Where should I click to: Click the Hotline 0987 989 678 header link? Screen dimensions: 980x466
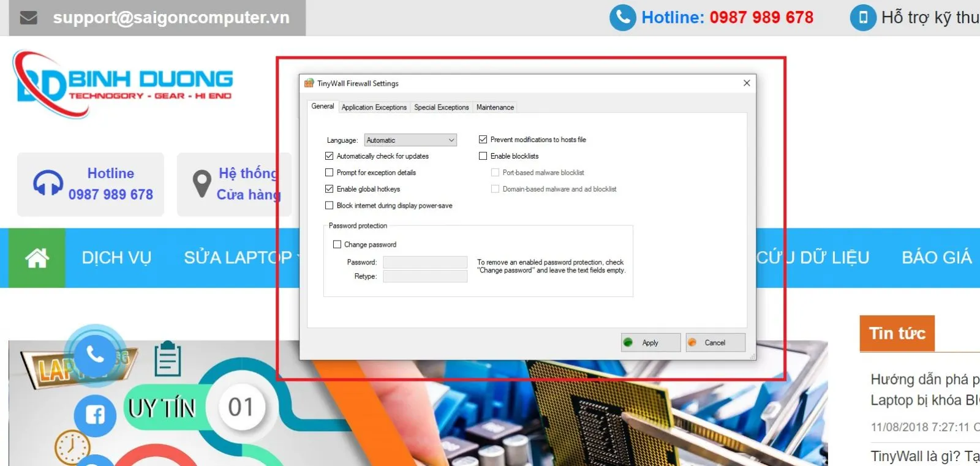coord(728,18)
